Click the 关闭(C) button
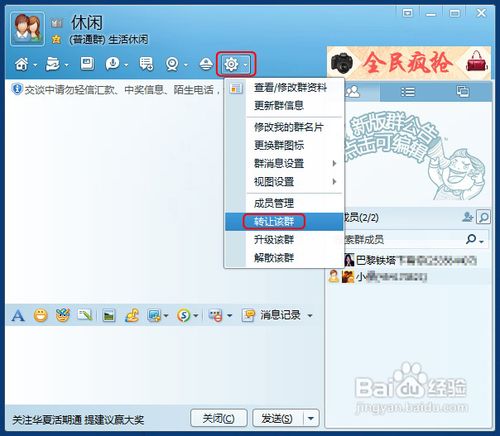The height and width of the screenshot is (436, 500). pyautogui.click(x=219, y=418)
